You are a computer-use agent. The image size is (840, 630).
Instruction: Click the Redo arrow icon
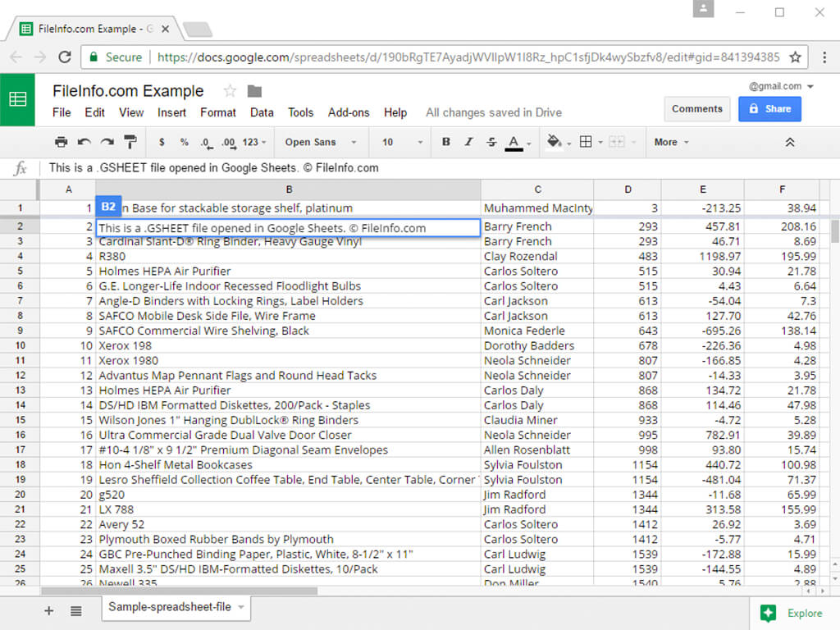point(107,142)
